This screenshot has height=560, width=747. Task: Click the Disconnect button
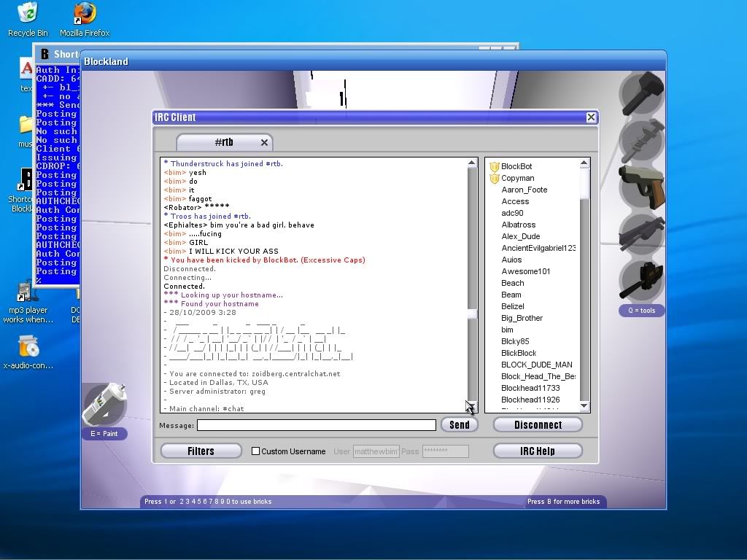point(538,425)
